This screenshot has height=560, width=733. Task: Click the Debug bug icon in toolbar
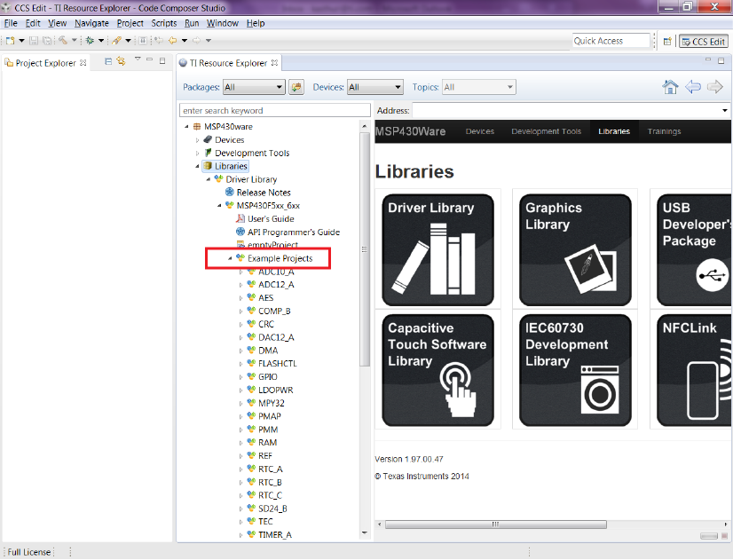91,41
